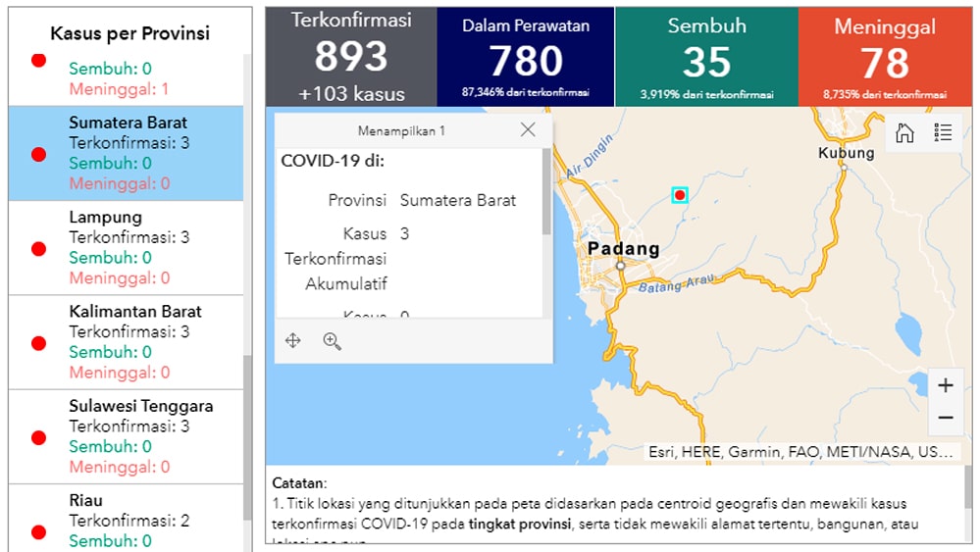Close the Menampilkan 1 popup
The width and height of the screenshot is (980, 552).
pyautogui.click(x=528, y=129)
